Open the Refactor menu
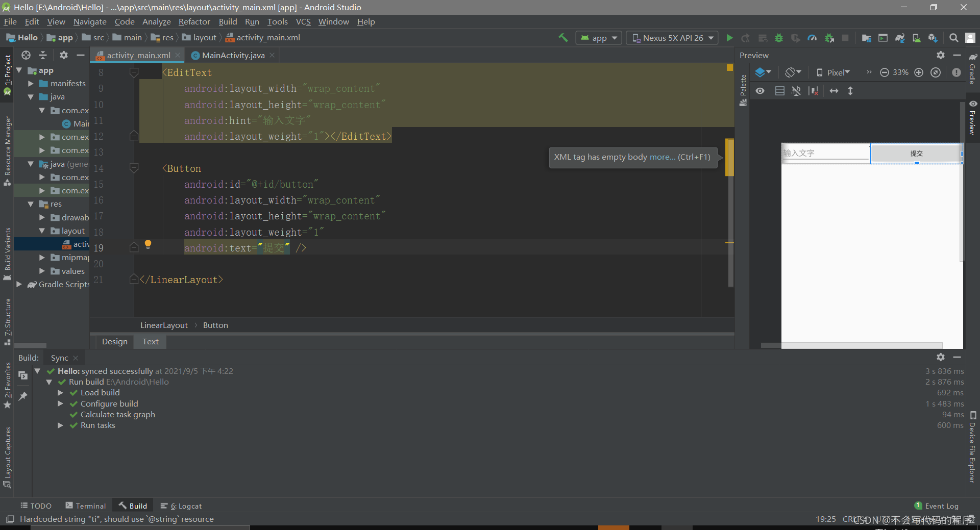Image resolution: width=980 pixels, height=530 pixels. (194, 21)
